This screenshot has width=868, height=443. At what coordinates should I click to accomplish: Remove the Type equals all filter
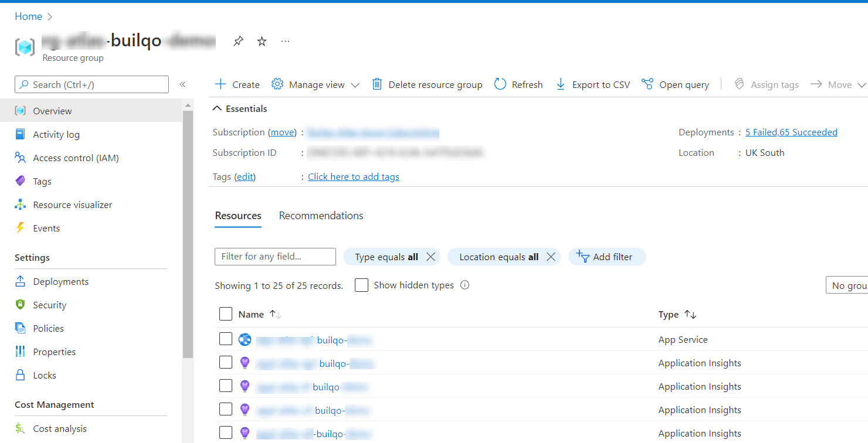click(x=430, y=257)
